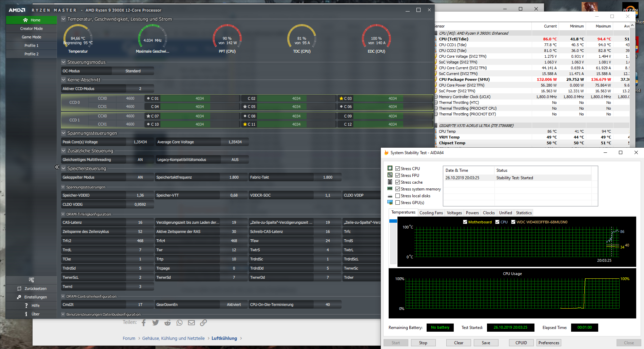Click the info icon beside Über
644x349 pixels.
(26, 314)
